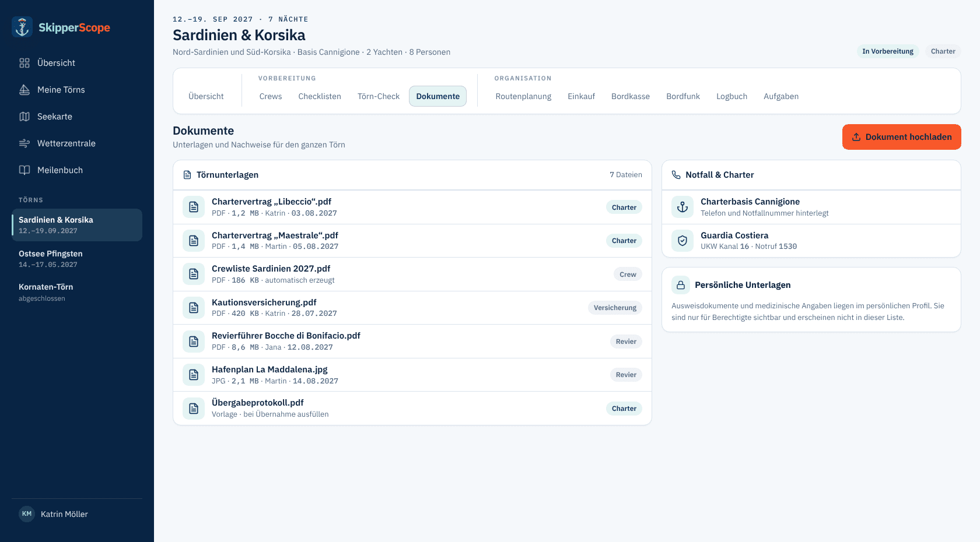Click the Revier tag on Hafenplan La Maddalena.jpg

(626, 375)
